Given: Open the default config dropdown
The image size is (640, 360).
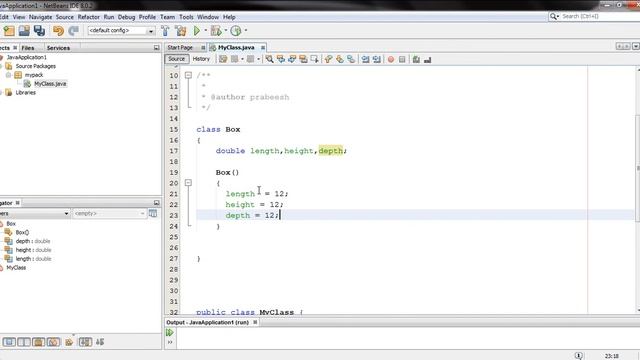Looking at the screenshot, I should 151,31.
